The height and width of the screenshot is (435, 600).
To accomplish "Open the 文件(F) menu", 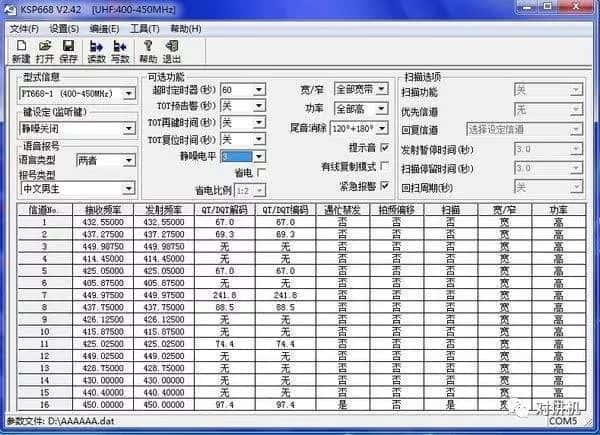I will [24, 29].
